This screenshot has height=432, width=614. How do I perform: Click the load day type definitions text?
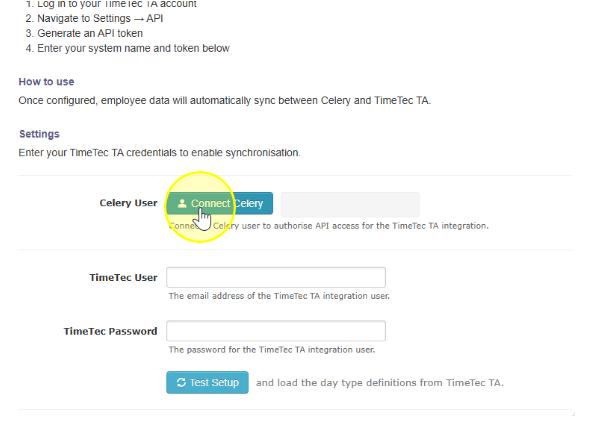[380, 383]
